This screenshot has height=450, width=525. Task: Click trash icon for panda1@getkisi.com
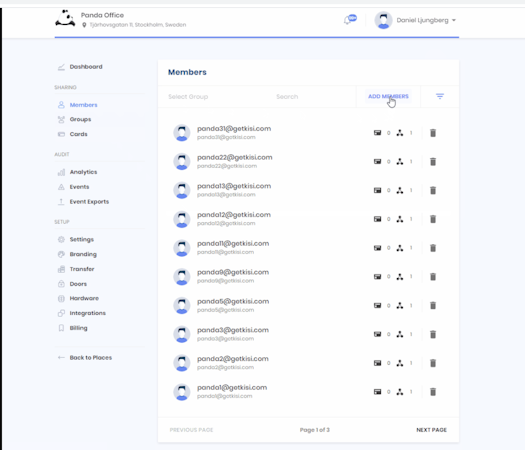[x=433, y=392]
